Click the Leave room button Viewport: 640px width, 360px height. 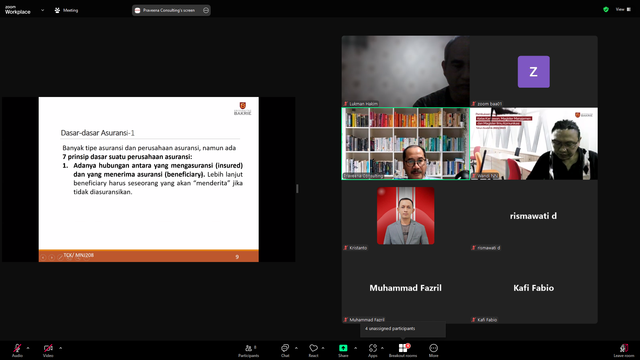coord(624,350)
